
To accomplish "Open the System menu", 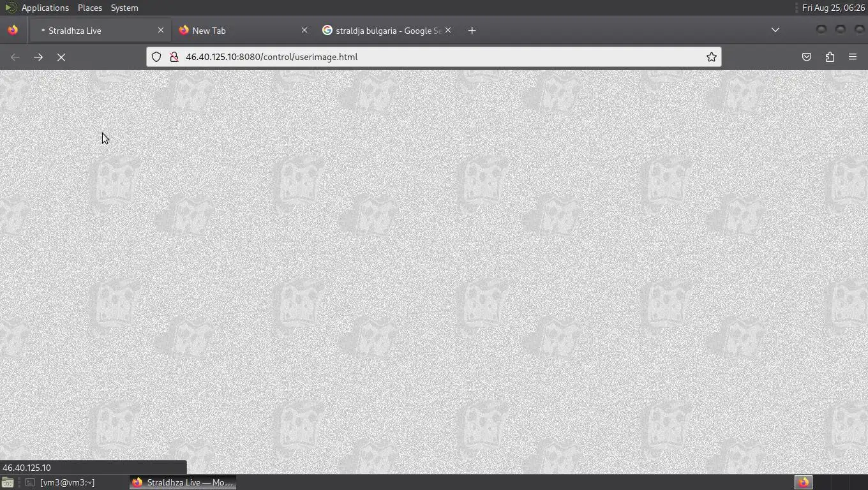I will (x=124, y=8).
